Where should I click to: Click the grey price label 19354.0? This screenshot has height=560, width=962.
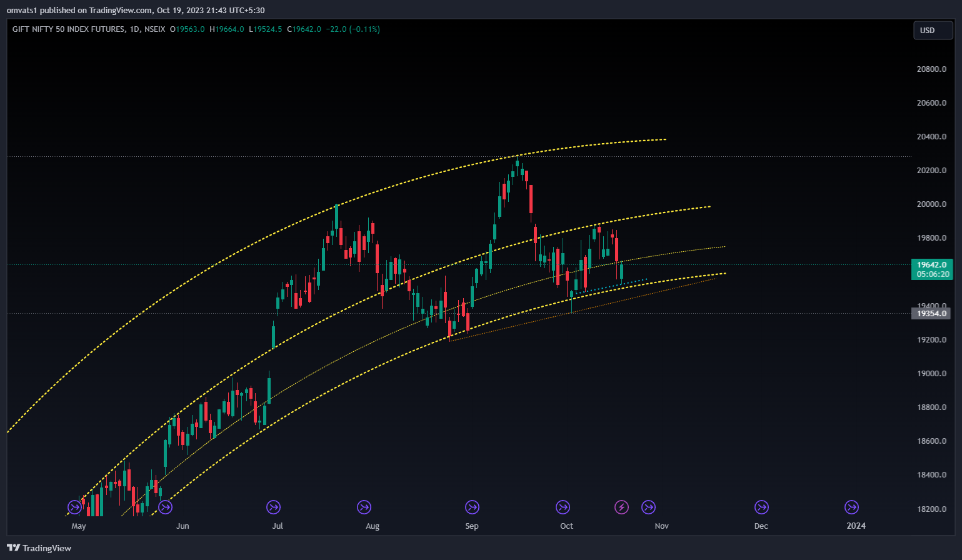[x=932, y=313]
